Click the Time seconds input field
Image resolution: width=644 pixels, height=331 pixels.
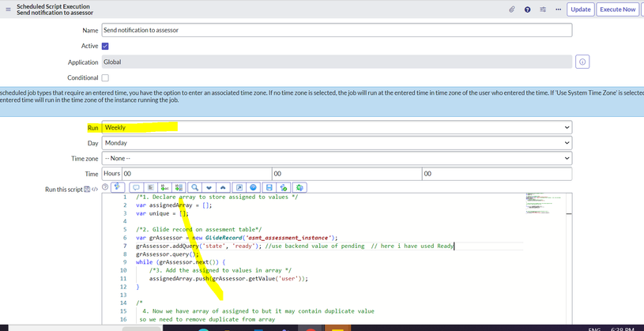click(497, 174)
